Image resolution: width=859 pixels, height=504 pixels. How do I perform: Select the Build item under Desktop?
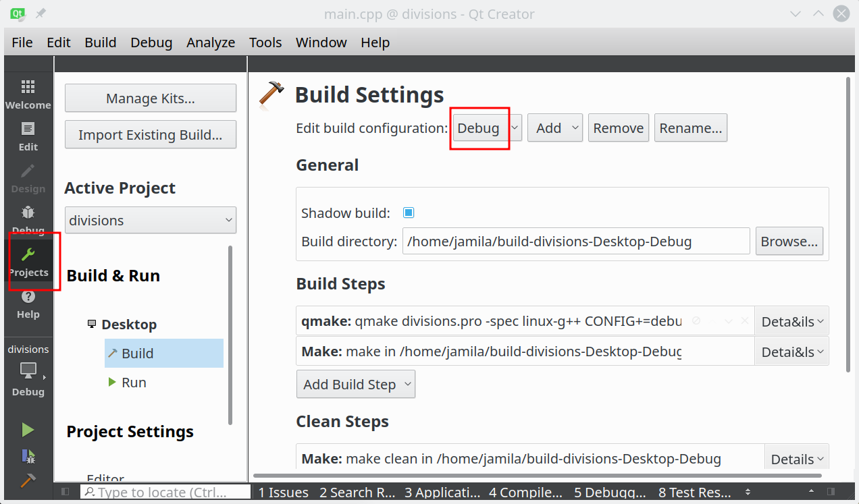pyautogui.click(x=164, y=353)
